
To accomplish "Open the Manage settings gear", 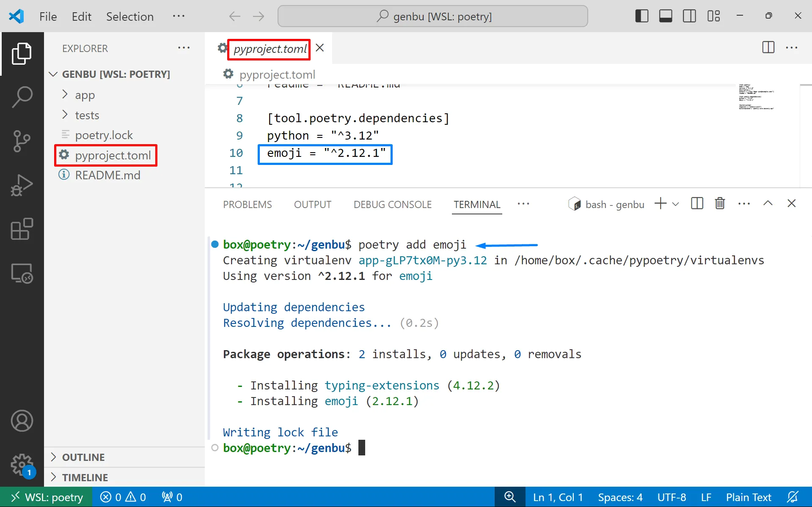I will (22, 465).
